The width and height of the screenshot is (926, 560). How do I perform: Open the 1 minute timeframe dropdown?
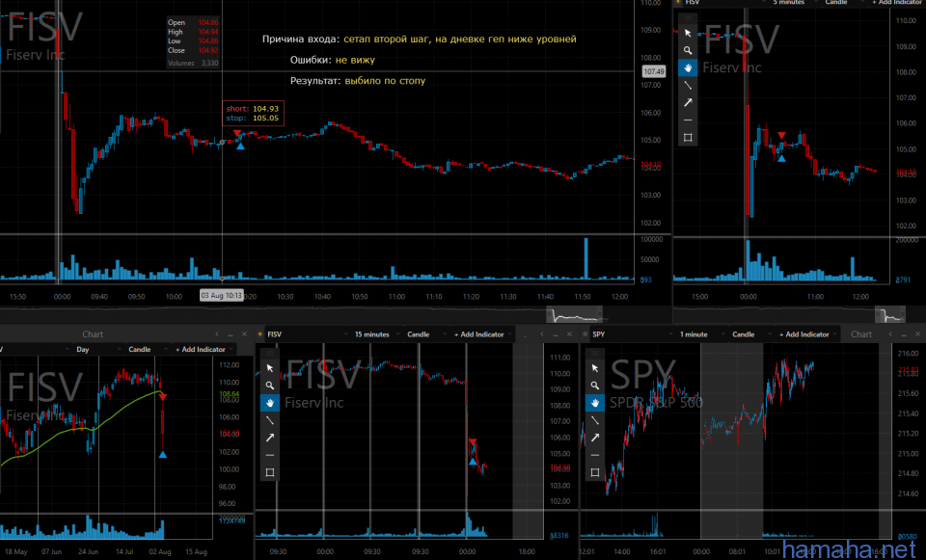(x=701, y=334)
